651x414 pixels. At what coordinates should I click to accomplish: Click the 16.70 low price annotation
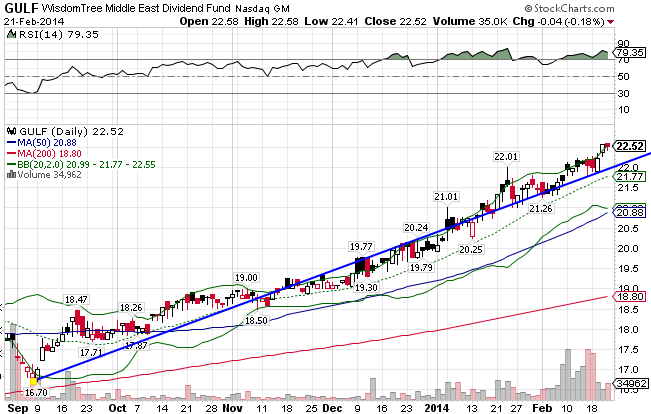36,392
